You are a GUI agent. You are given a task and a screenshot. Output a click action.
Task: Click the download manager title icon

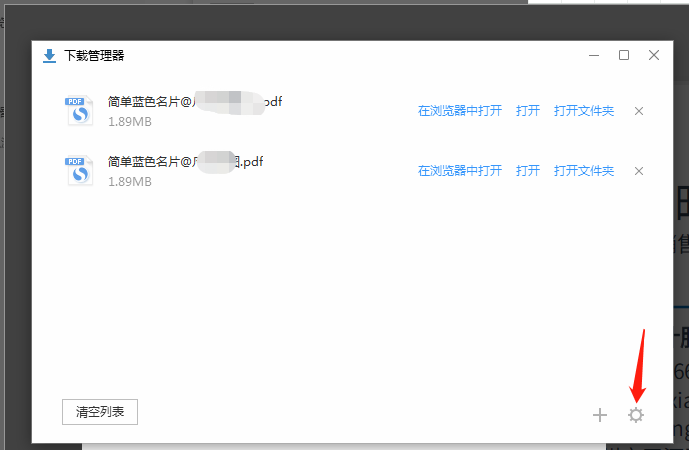[x=49, y=56]
